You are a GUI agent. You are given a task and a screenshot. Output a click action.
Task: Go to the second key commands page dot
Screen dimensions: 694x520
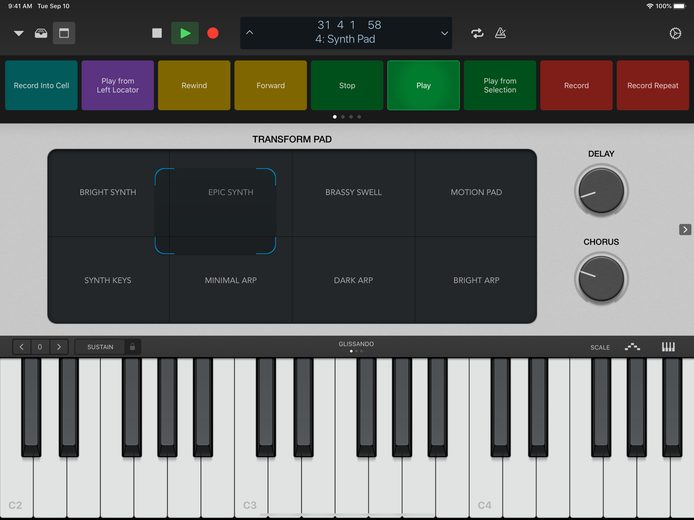pos(343,117)
